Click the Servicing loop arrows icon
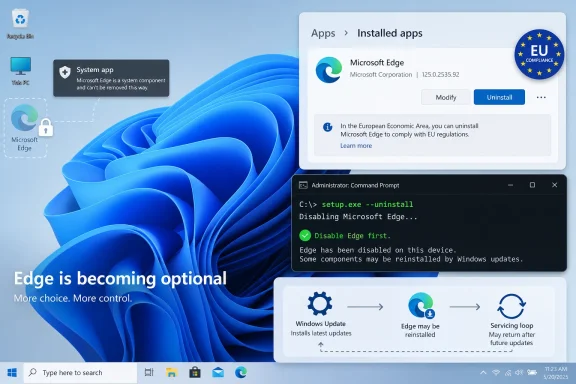Screen dimensions: 576x384 (x=511, y=306)
